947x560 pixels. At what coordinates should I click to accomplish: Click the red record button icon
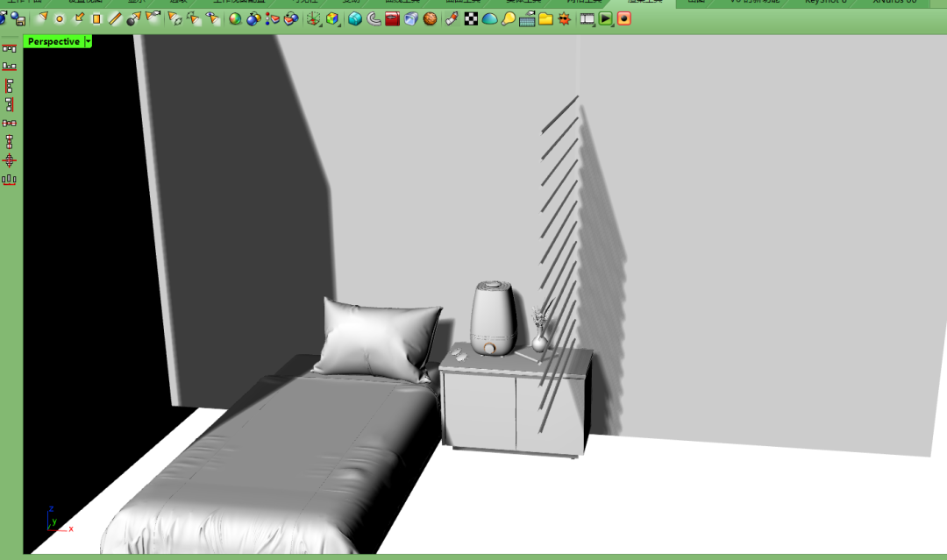624,18
